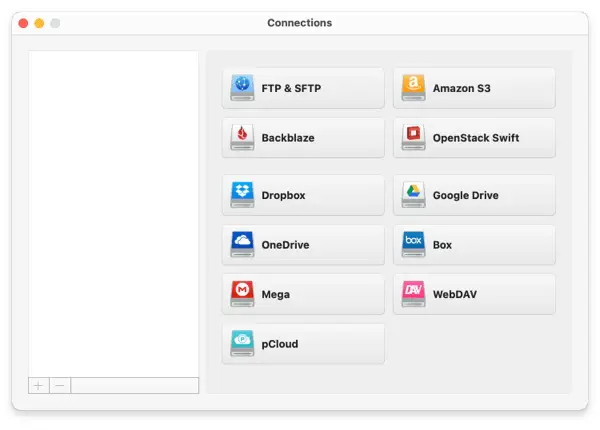Click the plus button below the connections list
The image size is (600, 430).
[x=39, y=385]
